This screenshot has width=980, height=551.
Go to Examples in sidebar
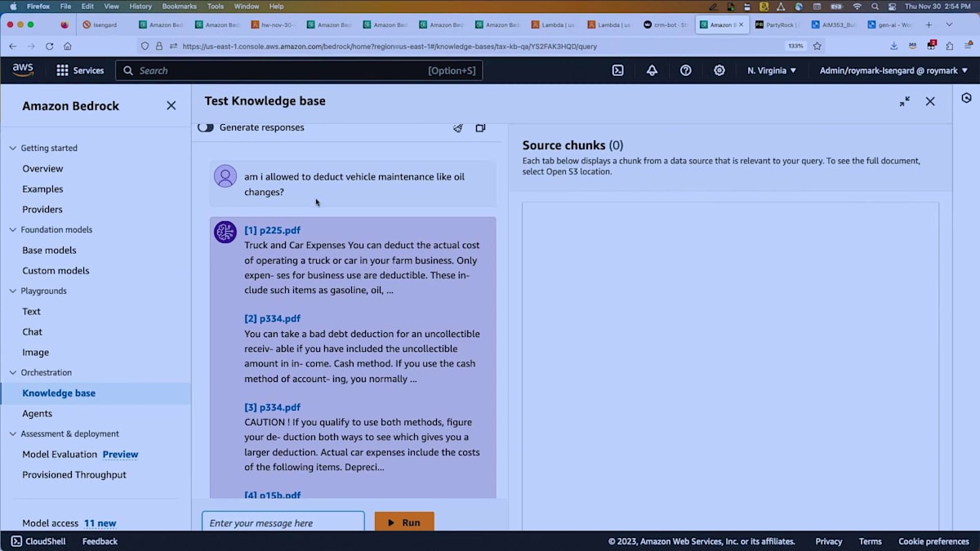click(42, 189)
